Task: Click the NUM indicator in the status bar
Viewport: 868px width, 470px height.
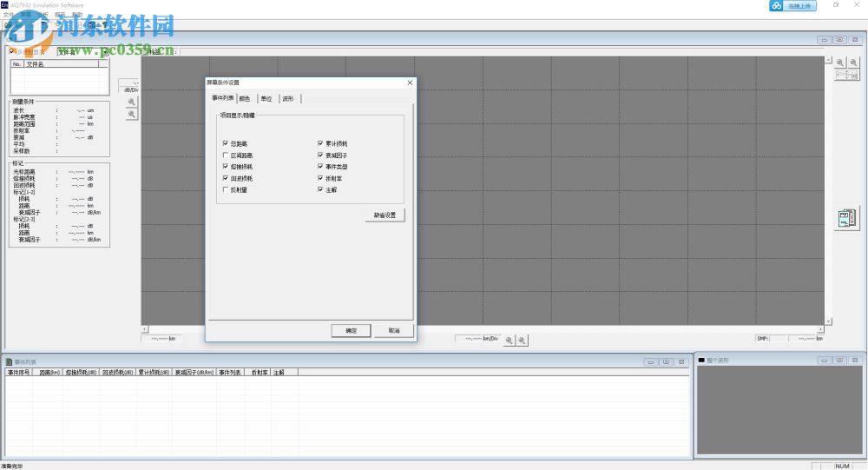Action: 843,467
